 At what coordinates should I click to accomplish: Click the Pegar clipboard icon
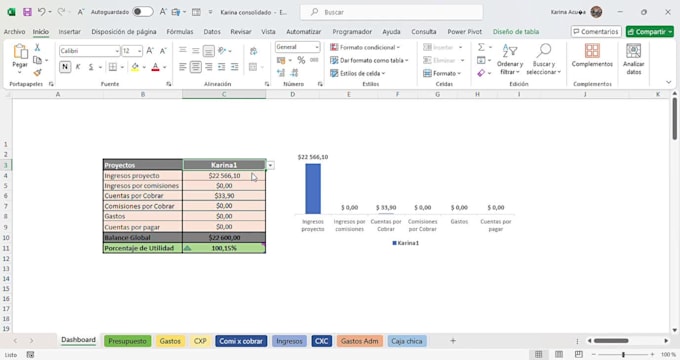[x=20, y=52]
